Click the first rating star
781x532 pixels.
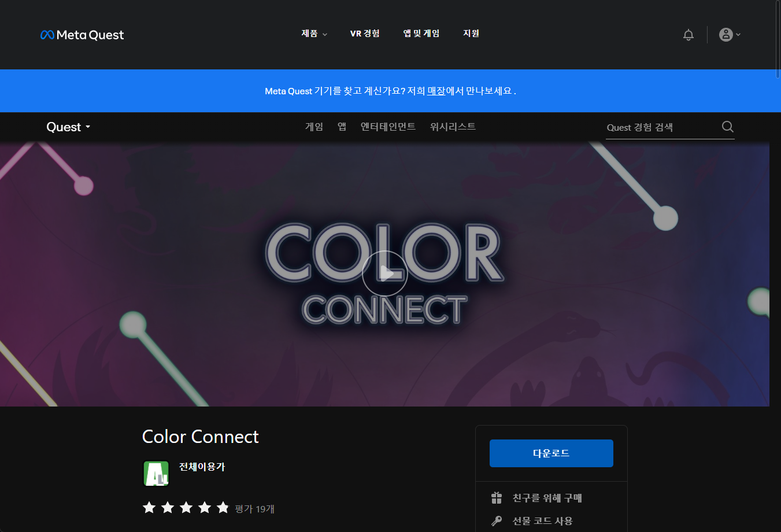149,508
